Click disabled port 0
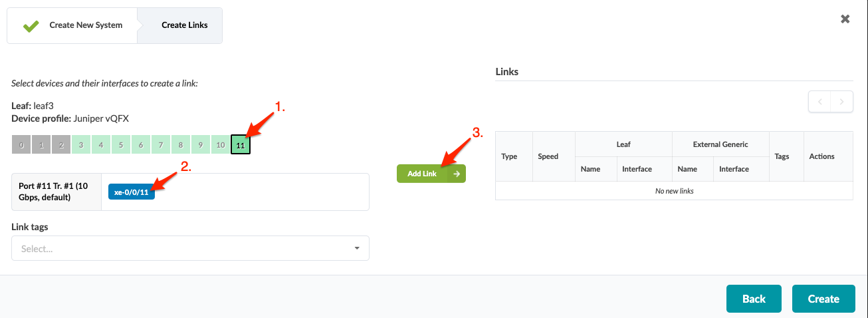The height and width of the screenshot is (318, 868). tap(21, 144)
